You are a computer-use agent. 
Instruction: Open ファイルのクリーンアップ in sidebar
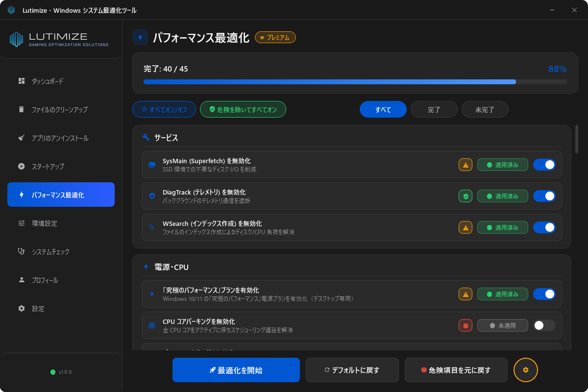(x=61, y=110)
